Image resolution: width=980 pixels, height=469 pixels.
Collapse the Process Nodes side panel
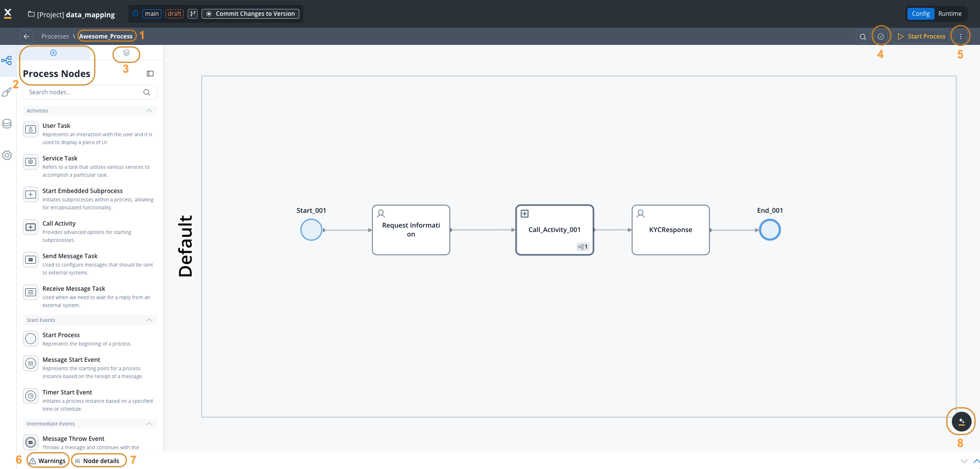tap(150, 74)
